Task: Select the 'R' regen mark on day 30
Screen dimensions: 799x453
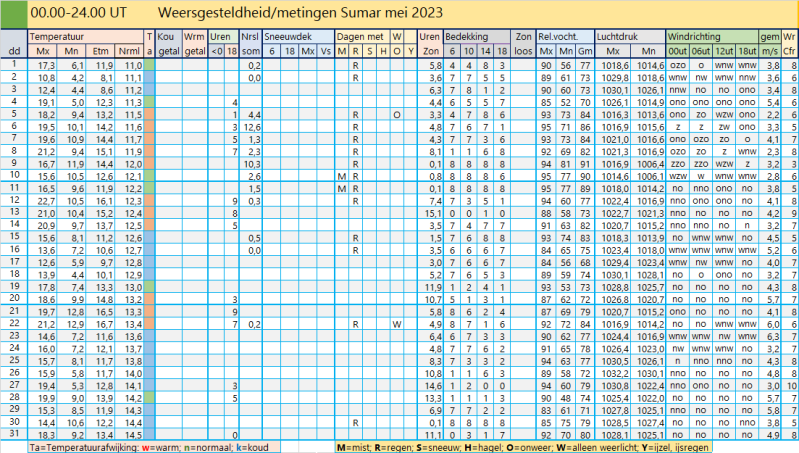Action: click(x=355, y=422)
